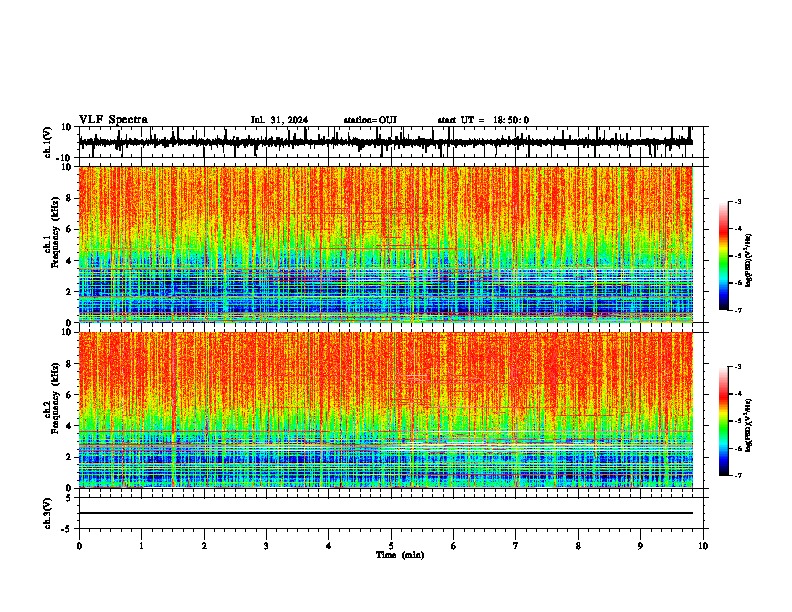This screenshot has height=612, width=792.
Task: Click the "VLF Spectra" title text
Action: coord(113,120)
